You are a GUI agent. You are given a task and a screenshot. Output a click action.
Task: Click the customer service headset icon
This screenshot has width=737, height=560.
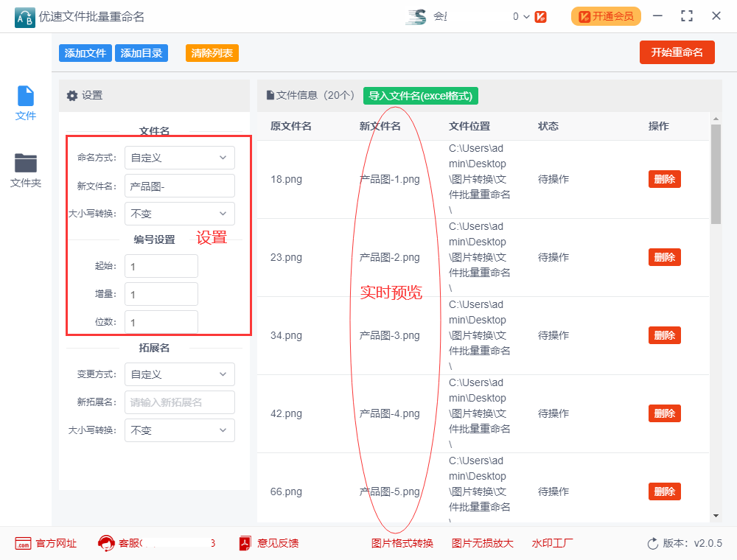coord(106,544)
